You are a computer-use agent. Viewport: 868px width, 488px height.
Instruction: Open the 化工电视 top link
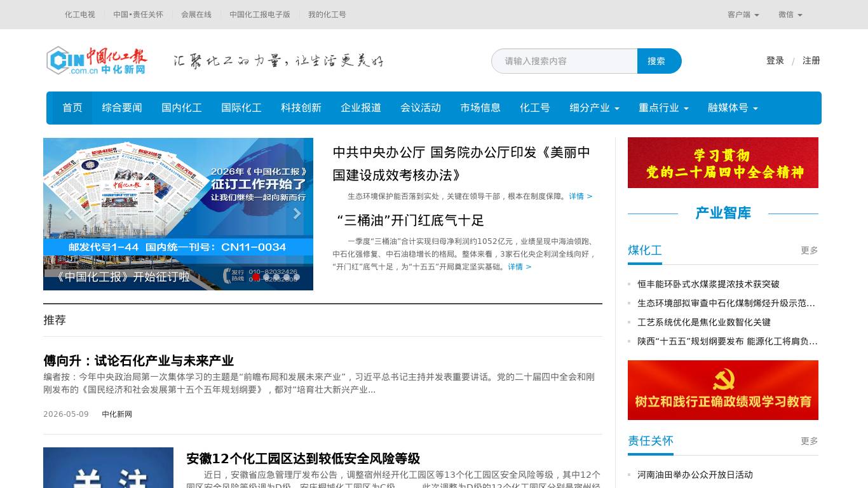80,15
